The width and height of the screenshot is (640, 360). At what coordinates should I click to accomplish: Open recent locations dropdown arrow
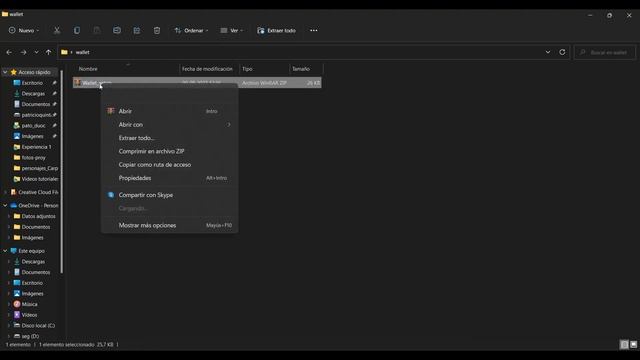tap(36, 52)
